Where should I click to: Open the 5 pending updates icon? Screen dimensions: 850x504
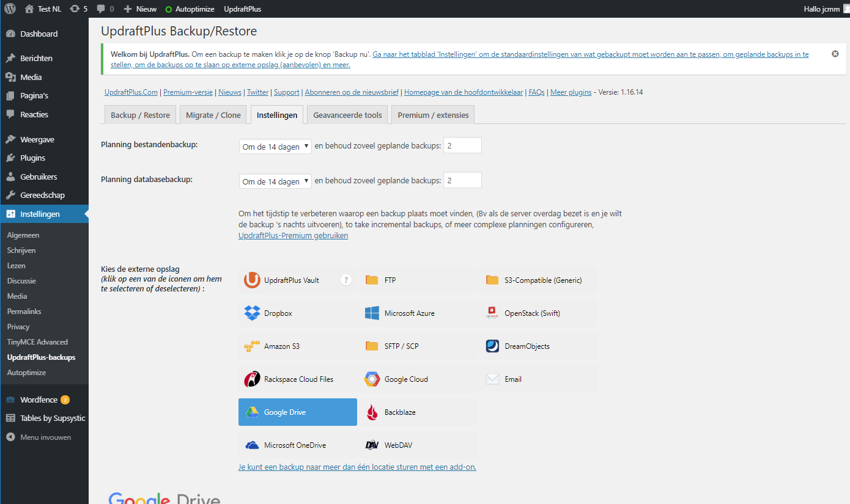(79, 9)
